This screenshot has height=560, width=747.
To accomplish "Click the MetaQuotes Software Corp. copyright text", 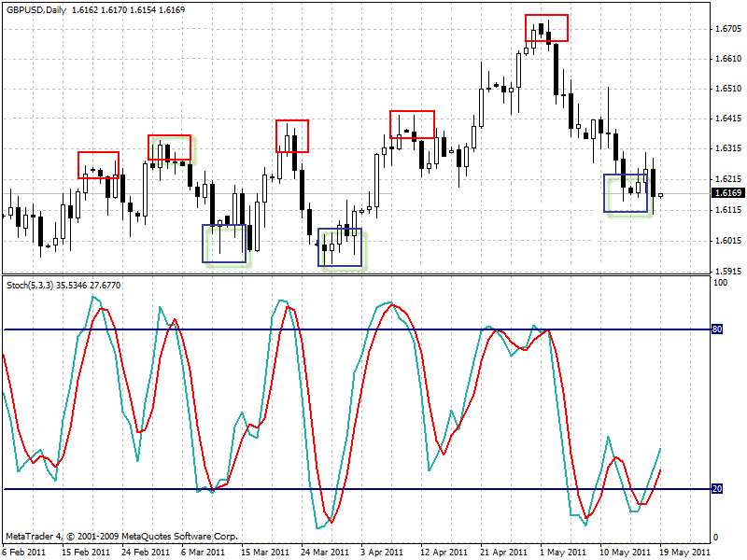I will click(x=179, y=536).
